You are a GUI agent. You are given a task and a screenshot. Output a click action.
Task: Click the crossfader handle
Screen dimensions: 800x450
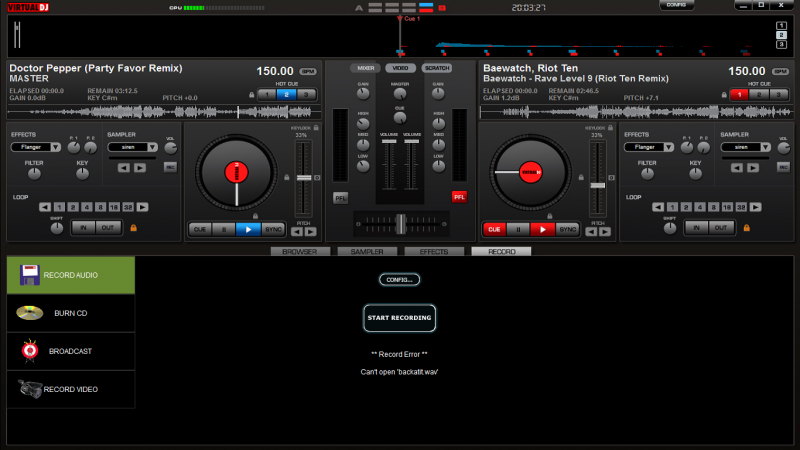point(401,223)
